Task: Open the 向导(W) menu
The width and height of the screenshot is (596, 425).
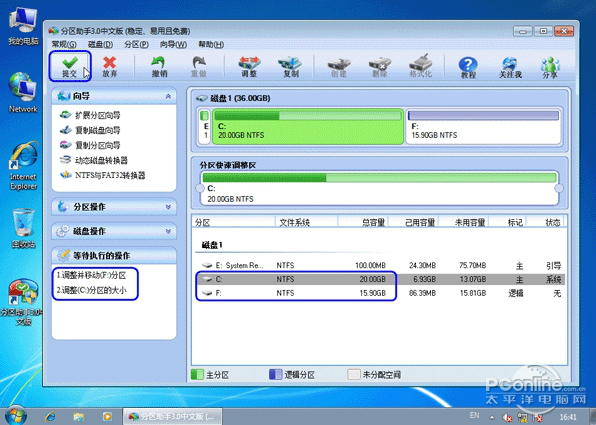Action: (x=173, y=44)
